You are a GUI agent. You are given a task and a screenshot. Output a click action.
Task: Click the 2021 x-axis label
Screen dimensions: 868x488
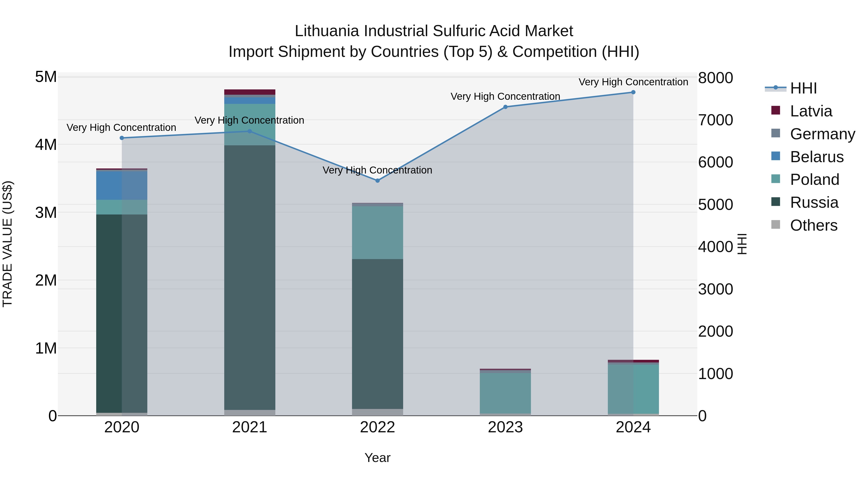click(x=250, y=427)
